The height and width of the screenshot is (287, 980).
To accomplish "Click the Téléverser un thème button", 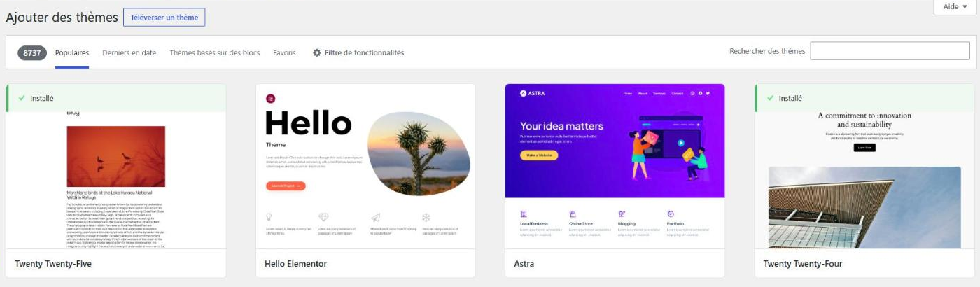I will (x=164, y=17).
